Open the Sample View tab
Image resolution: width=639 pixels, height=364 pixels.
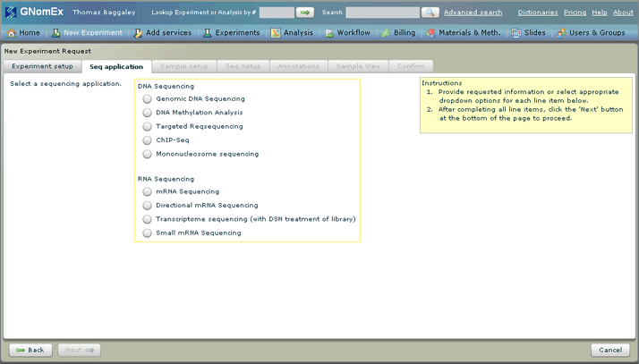(x=358, y=66)
